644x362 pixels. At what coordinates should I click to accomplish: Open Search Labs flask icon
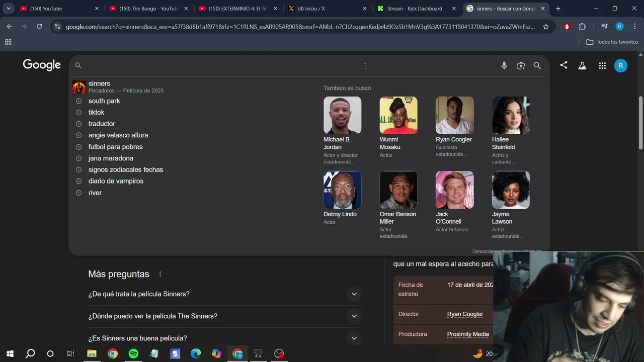click(x=582, y=65)
